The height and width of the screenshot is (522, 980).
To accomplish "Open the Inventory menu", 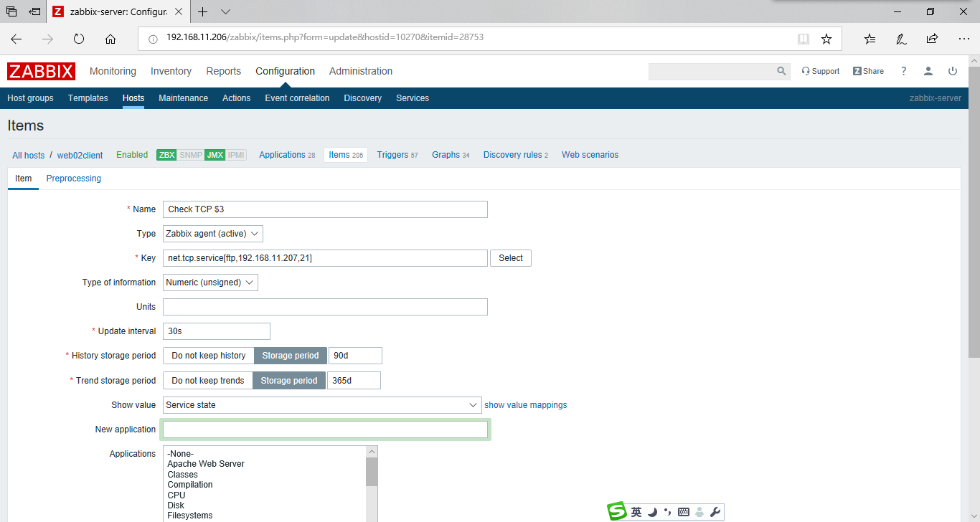I will tap(171, 71).
